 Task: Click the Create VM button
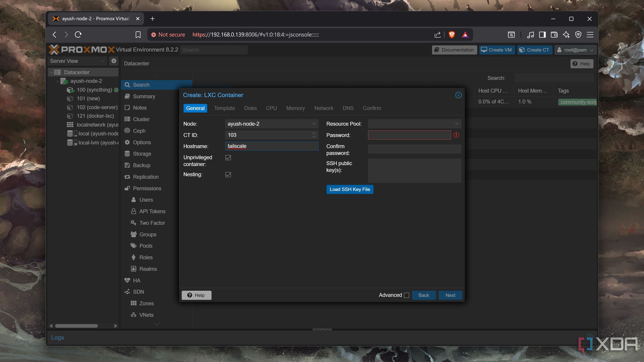497,50
